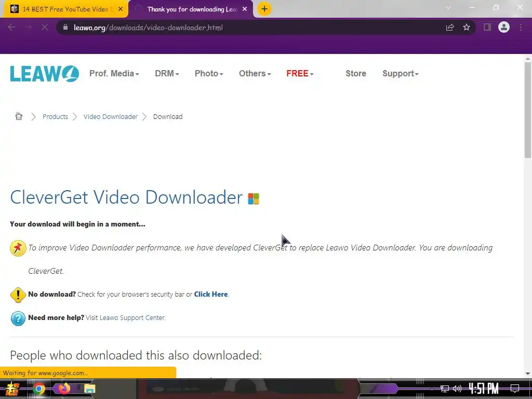Close the Thank you for downloading tab

[x=245, y=9]
